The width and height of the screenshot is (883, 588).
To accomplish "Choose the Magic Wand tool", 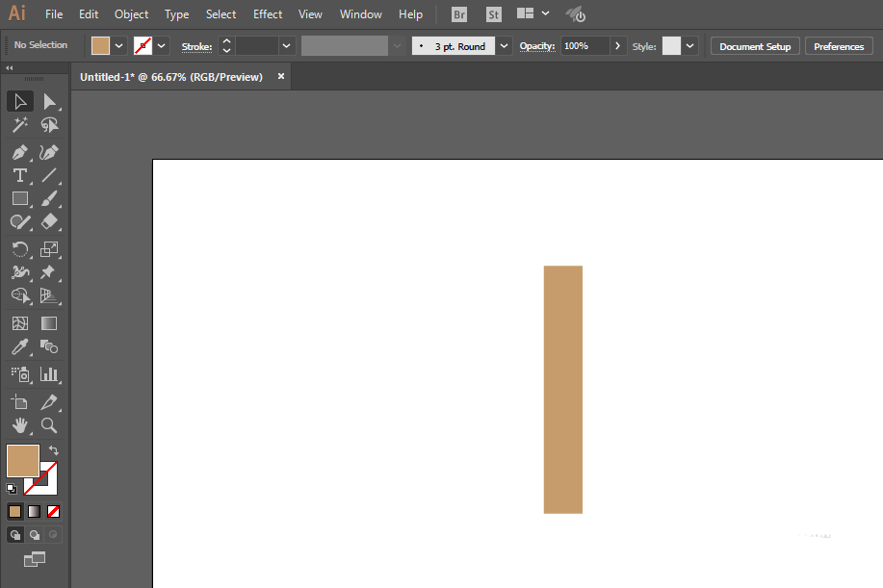I will click(20, 125).
